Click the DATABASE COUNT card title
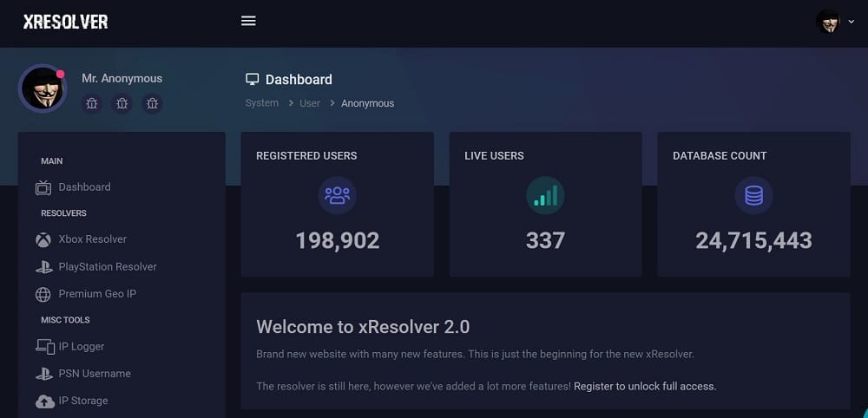This screenshot has height=418, width=868. pyautogui.click(x=720, y=156)
